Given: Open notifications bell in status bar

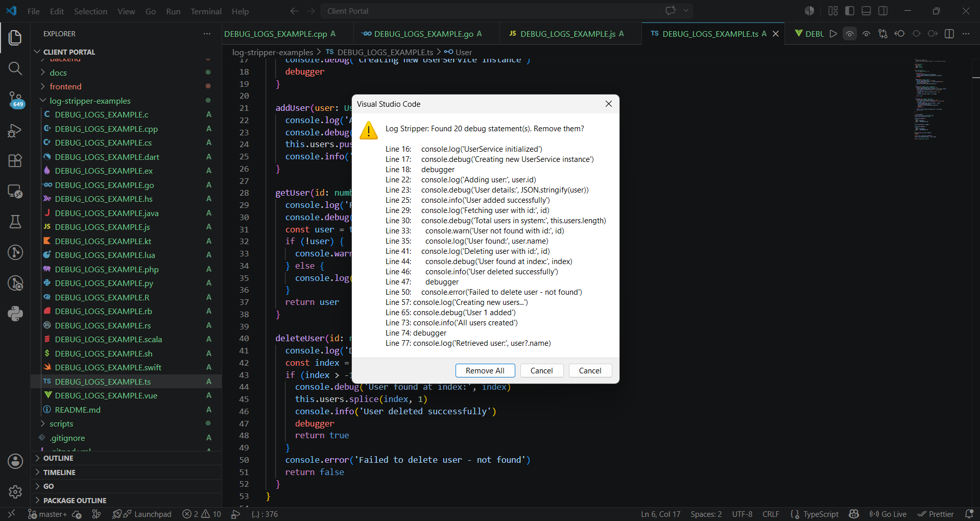Looking at the screenshot, I should [x=969, y=514].
